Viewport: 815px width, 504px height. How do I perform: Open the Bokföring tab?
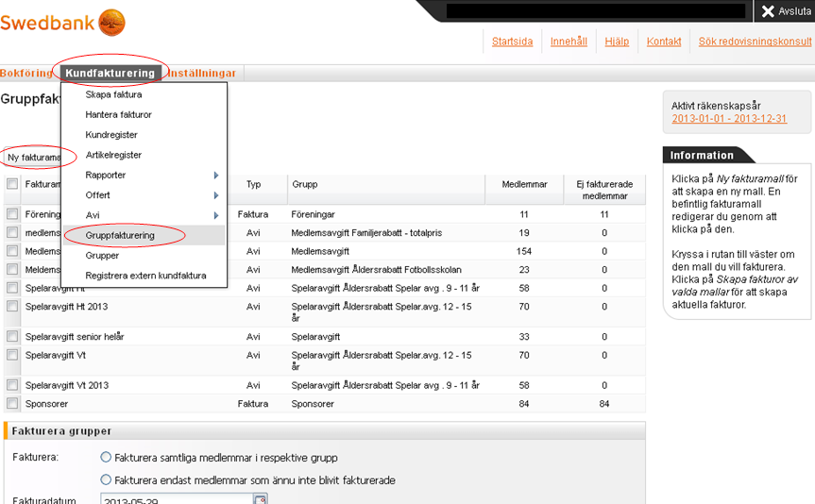coord(26,74)
